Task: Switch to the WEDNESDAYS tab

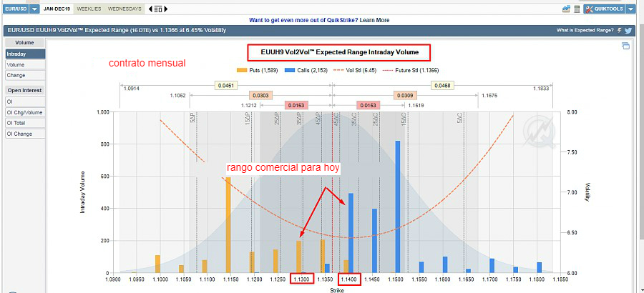Action: [125, 9]
